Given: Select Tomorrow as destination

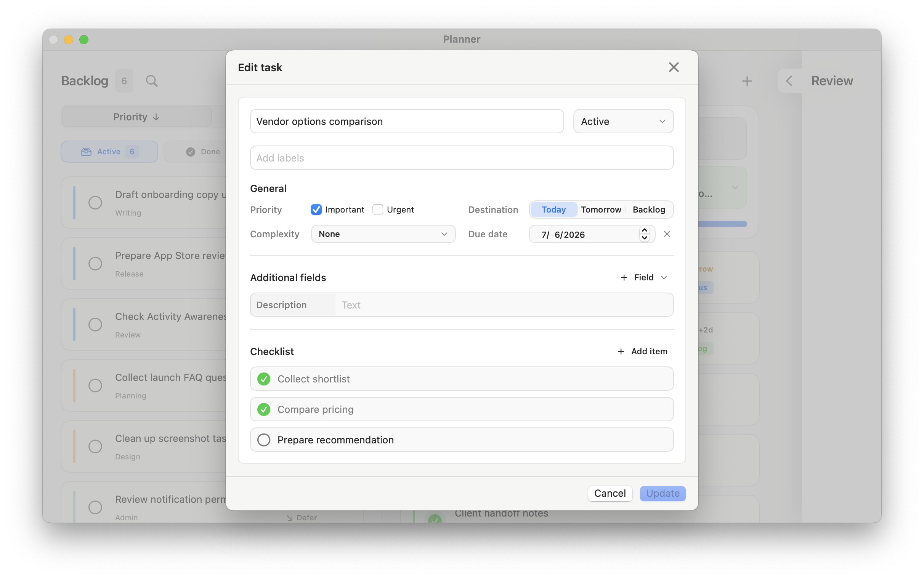Looking at the screenshot, I should point(601,210).
